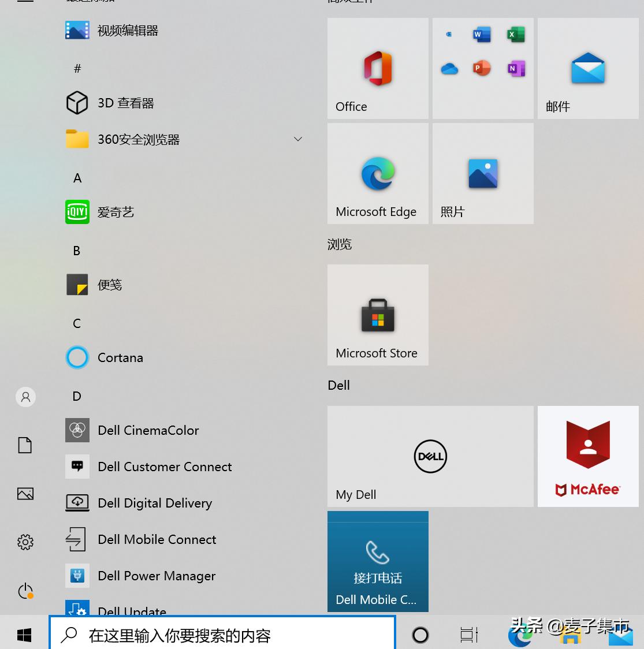Screen dimensions: 644x649
Task: Open the Start button menu
Action: coord(24,635)
